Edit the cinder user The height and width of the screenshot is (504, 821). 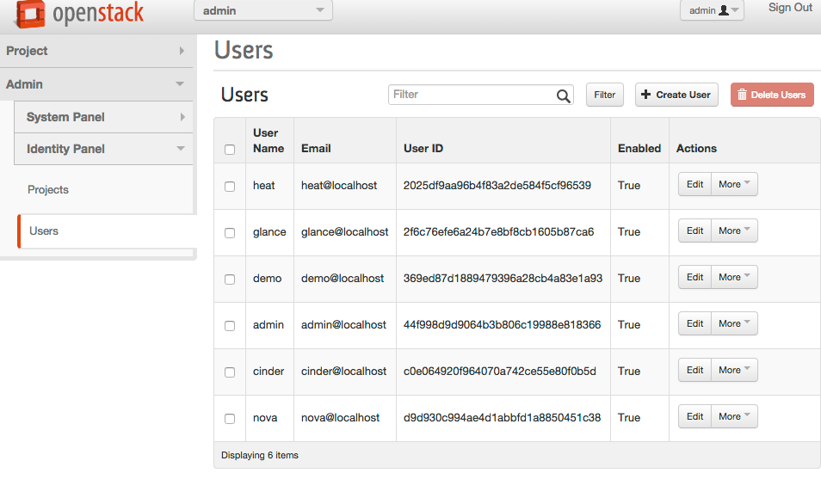point(694,370)
